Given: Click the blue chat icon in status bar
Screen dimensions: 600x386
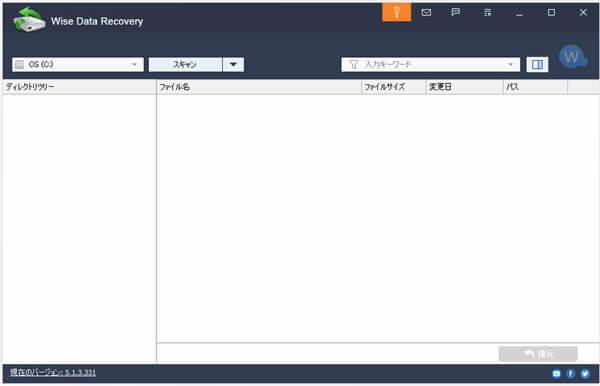Looking at the screenshot, I should [556, 373].
